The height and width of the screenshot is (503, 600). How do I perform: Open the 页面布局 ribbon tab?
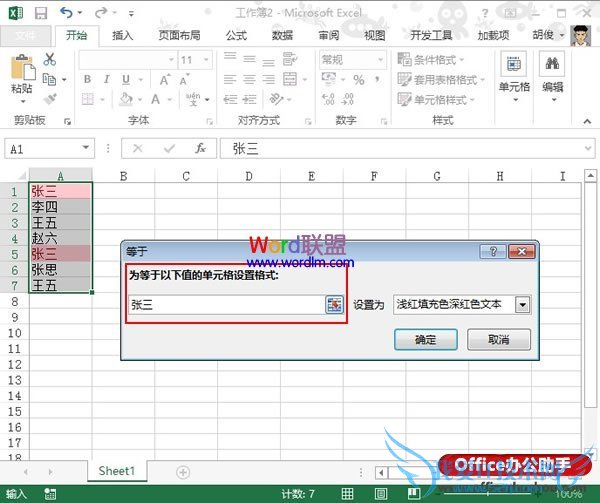pyautogui.click(x=179, y=36)
